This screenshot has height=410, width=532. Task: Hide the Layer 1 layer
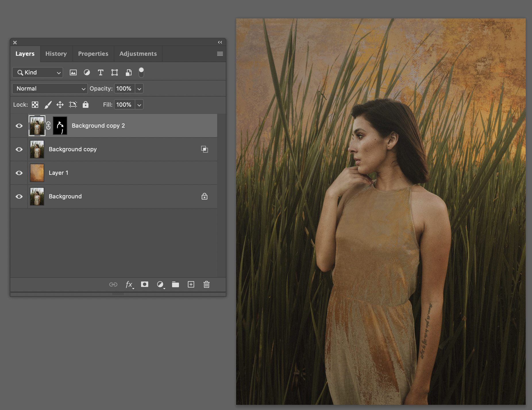[19, 173]
